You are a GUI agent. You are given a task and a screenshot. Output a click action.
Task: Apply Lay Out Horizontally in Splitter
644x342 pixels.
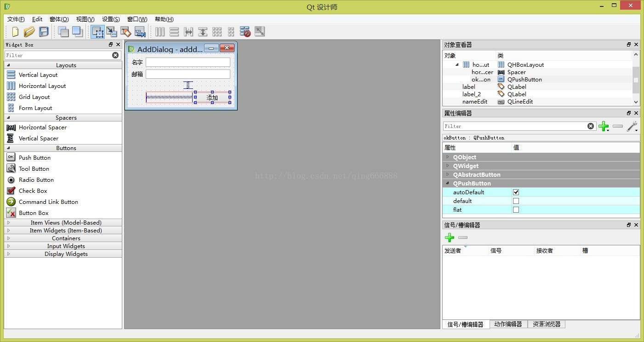tap(188, 32)
